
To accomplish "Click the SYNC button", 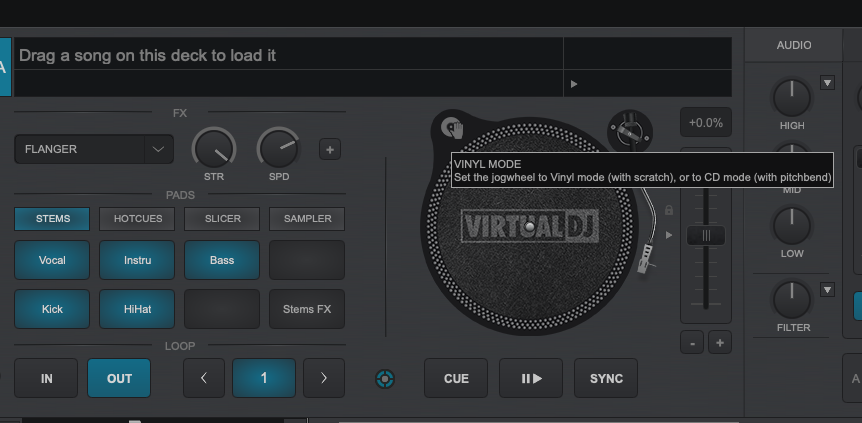I will tap(606, 378).
